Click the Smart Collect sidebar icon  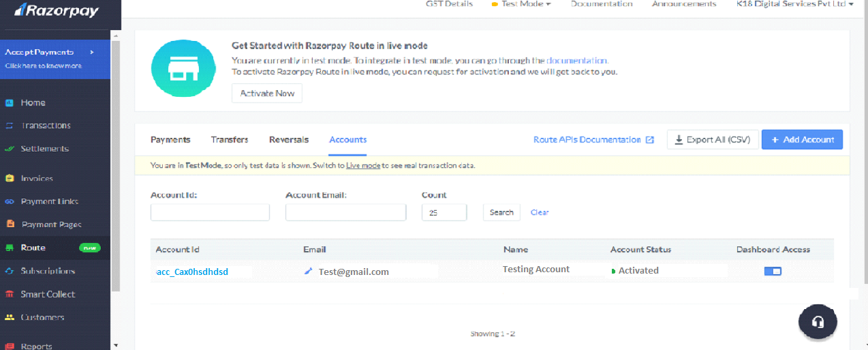pos(10,295)
